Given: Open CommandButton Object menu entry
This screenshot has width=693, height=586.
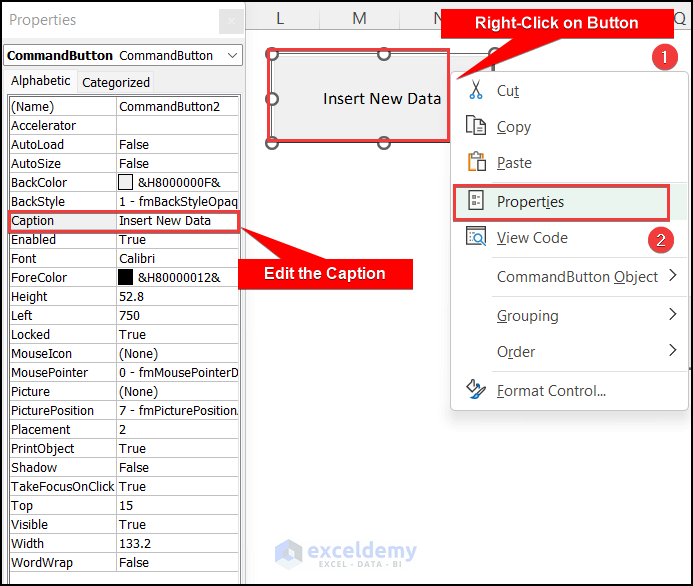Looking at the screenshot, I should point(569,277).
